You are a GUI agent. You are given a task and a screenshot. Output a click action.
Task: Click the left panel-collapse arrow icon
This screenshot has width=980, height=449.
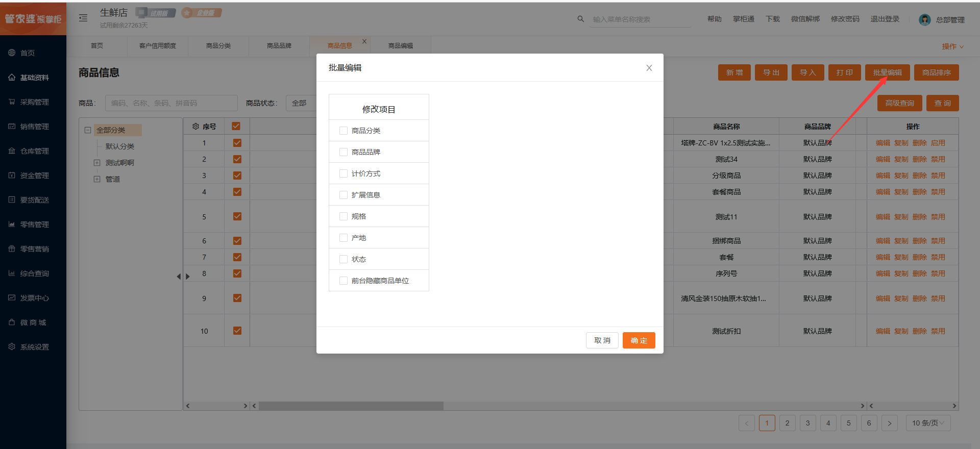179,277
